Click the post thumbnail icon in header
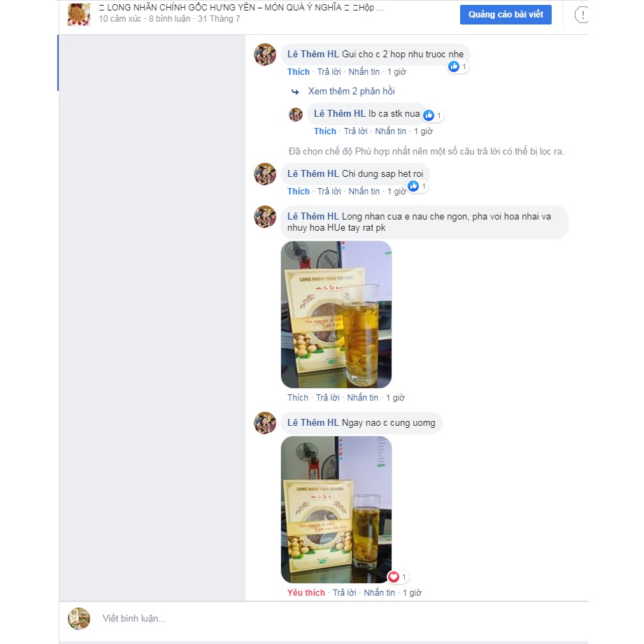 tap(79, 15)
